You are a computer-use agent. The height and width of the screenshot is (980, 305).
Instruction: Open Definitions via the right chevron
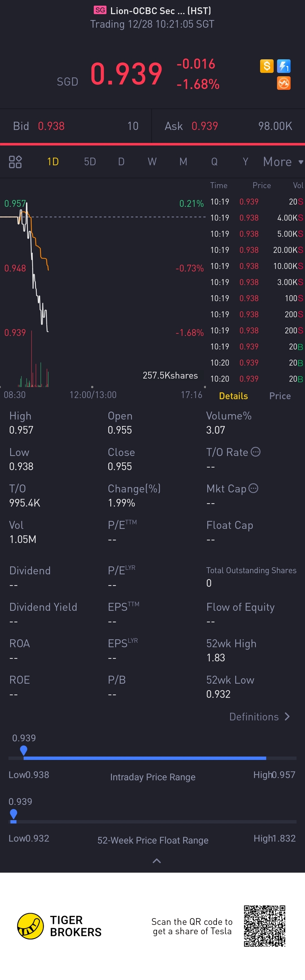(x=287, y=717)
